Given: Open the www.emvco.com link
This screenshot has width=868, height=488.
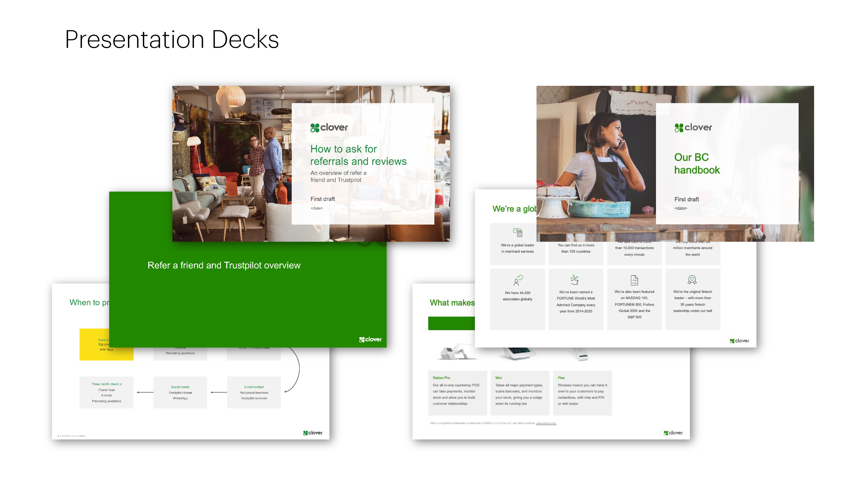Looking at the screenshot, I should click(546, 423).
